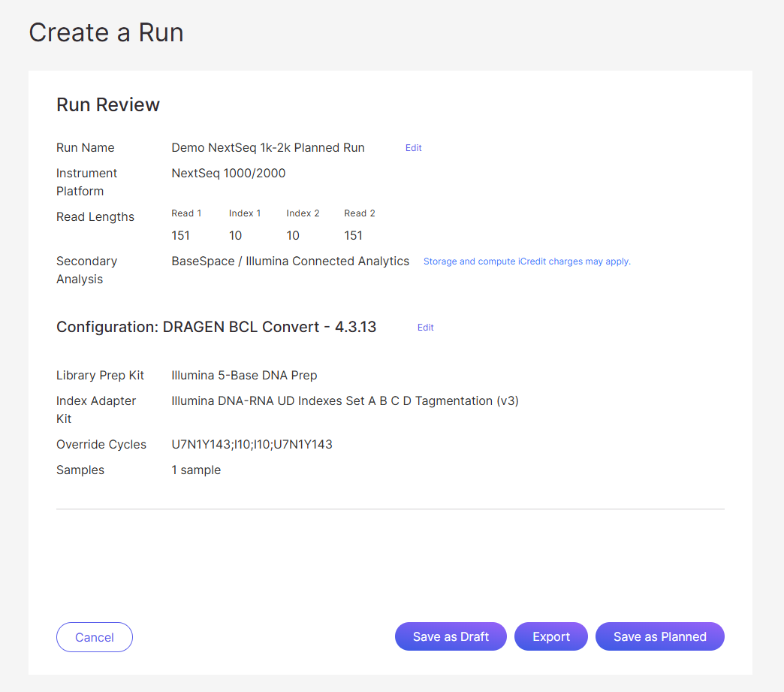Click the 1 sample value
The image size is (784, 692).
[x=196, y=470]
